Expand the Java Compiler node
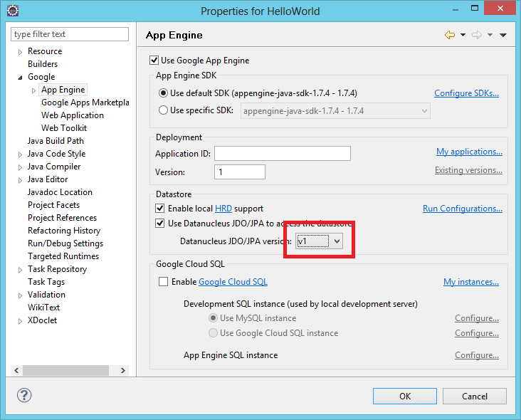 pyautogui.click(x=20, y=167)
